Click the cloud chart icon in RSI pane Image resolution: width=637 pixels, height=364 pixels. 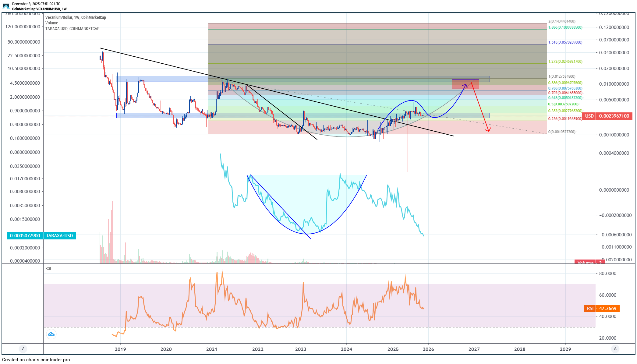point(51,334)
